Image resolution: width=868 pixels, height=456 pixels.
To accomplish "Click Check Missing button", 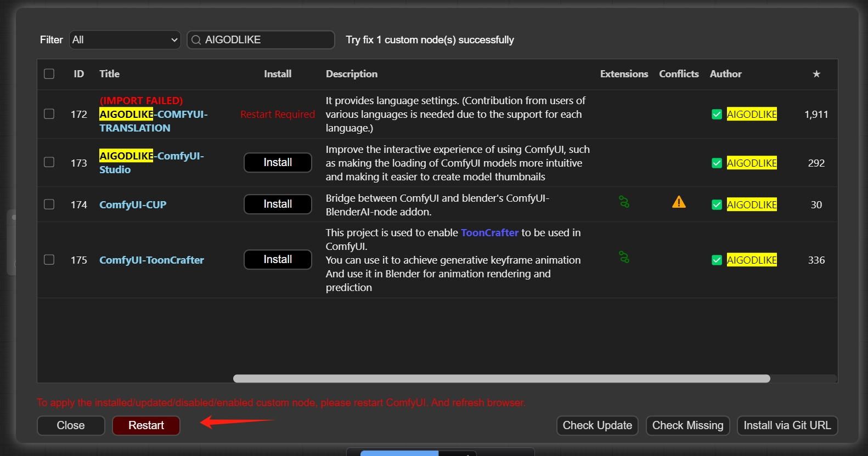I will (x=688, y=426).
